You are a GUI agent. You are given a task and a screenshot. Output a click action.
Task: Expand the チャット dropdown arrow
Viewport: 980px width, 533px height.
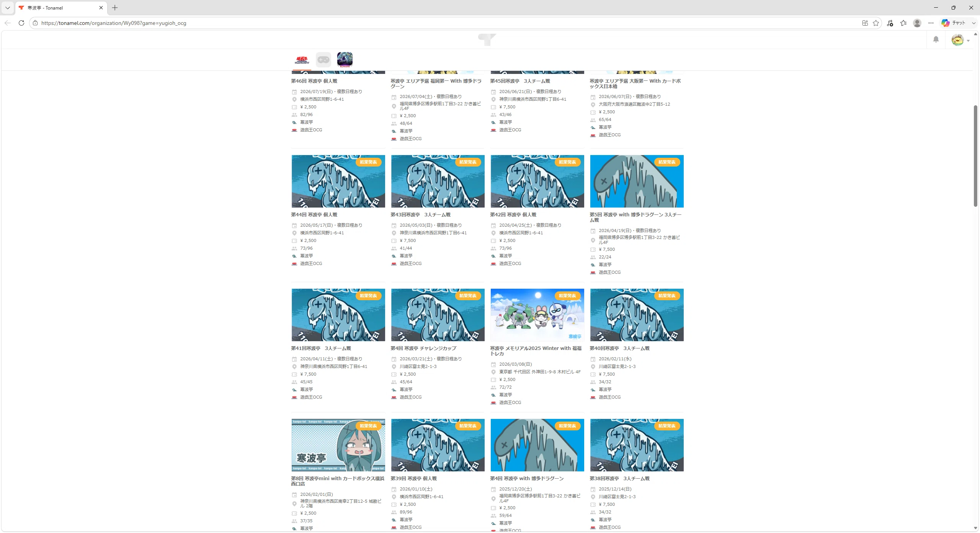coord(974,23)
